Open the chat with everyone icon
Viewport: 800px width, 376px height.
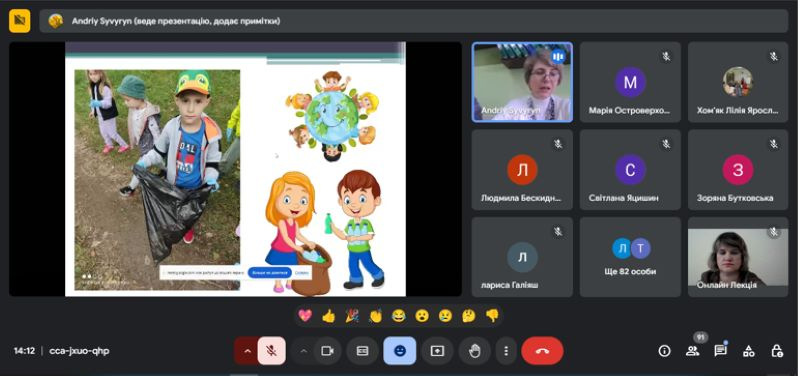[x=720, y=350]
